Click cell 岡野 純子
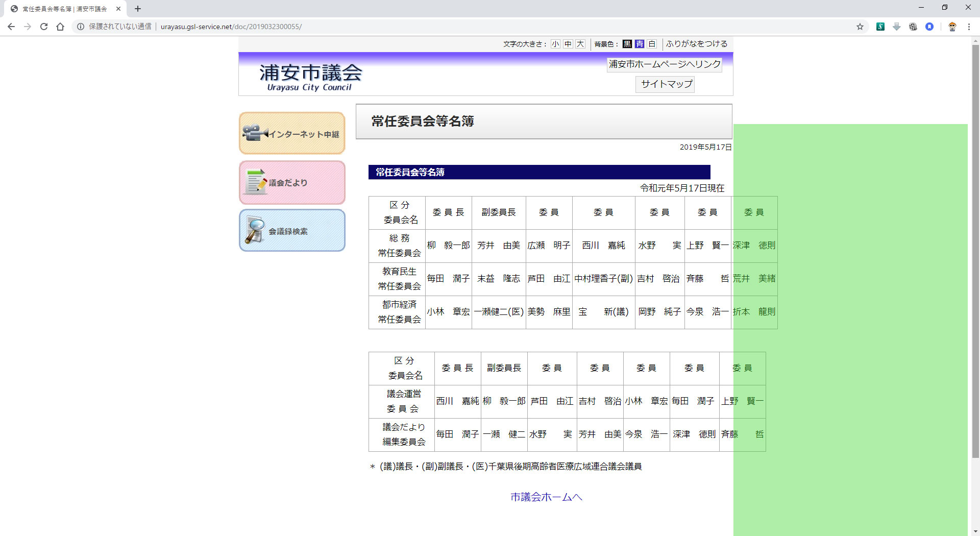The width and height of the screenshot is (980, 536). [x=659, y=312]
